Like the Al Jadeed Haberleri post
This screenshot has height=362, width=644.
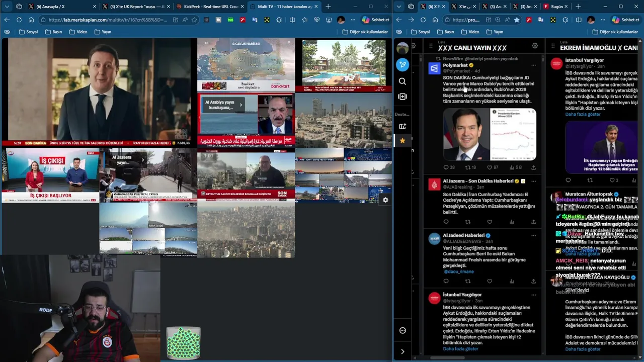coord(490,281)
